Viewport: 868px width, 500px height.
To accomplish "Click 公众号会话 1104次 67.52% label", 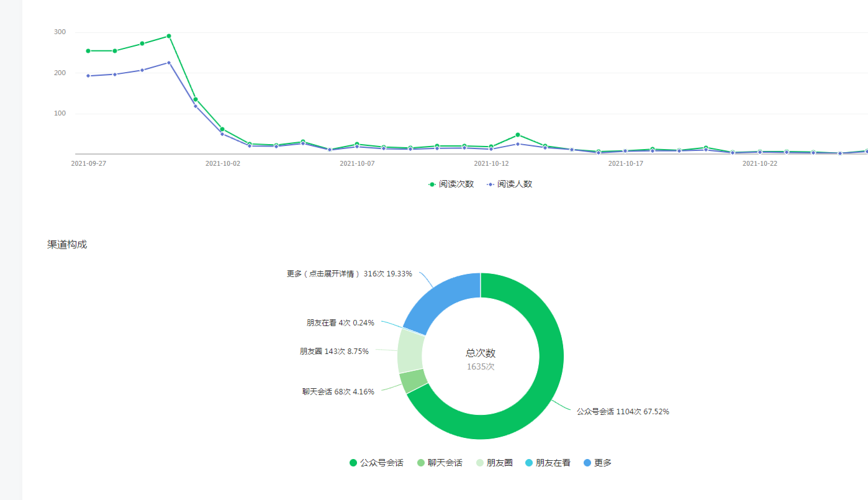I will (622, 411).
